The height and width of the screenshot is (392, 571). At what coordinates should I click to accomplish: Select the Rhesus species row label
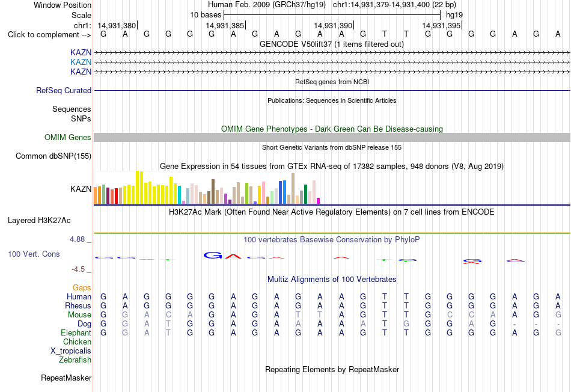pyautogui.click(x=78, y=305)
